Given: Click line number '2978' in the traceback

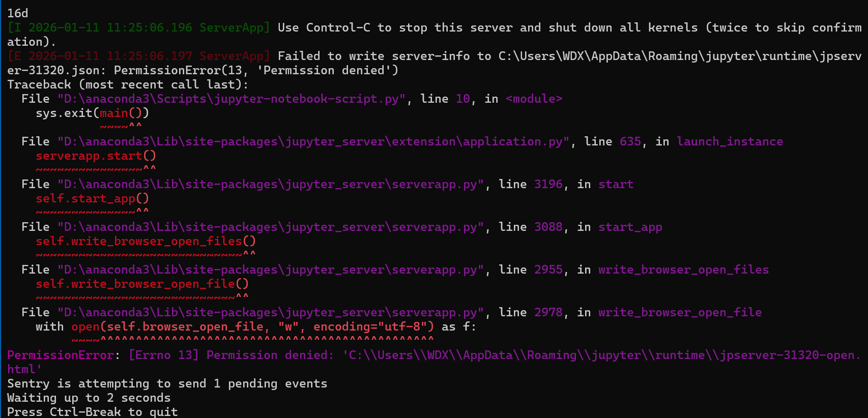Looking at the screenshot, I should coord(548,312).
